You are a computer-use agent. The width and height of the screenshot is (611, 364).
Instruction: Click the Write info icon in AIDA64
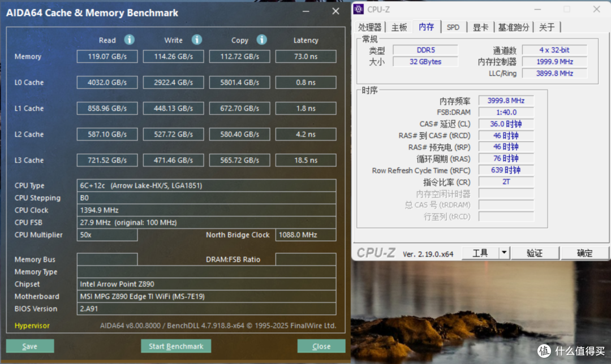197,40
